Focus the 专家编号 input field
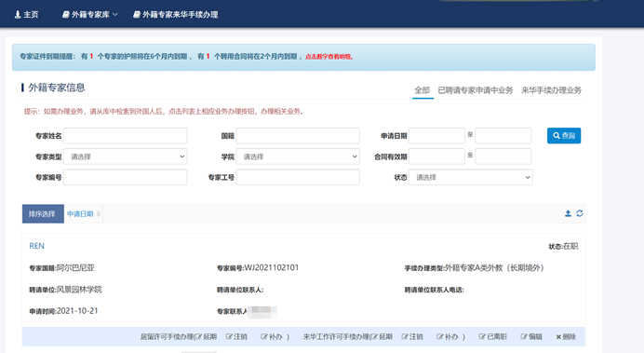Viewport: 644px width, 353px height. [125, 177]
